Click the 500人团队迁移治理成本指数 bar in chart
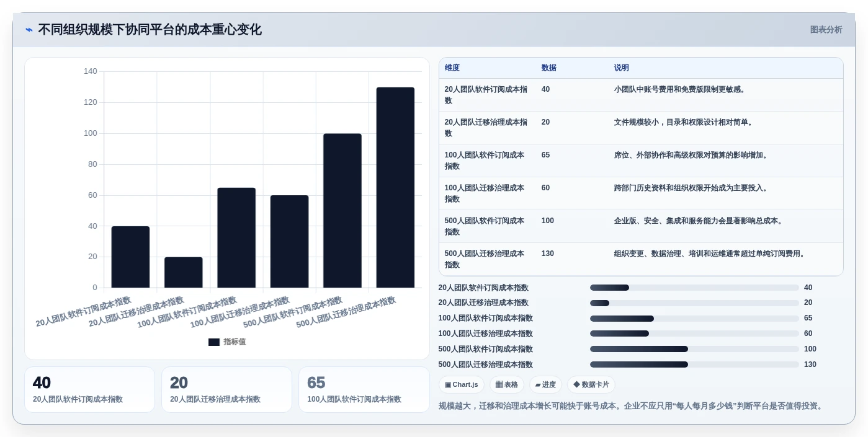 pyautogui.click(x=395, y=187)
